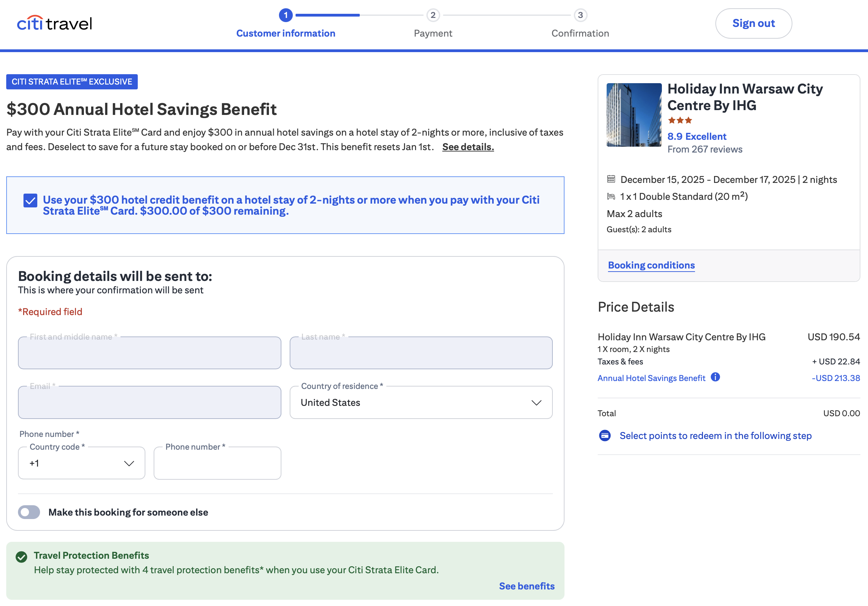This screenshot has height=606, width=868.
Task: Open the Country of residence dropdown
Action: 421,402
